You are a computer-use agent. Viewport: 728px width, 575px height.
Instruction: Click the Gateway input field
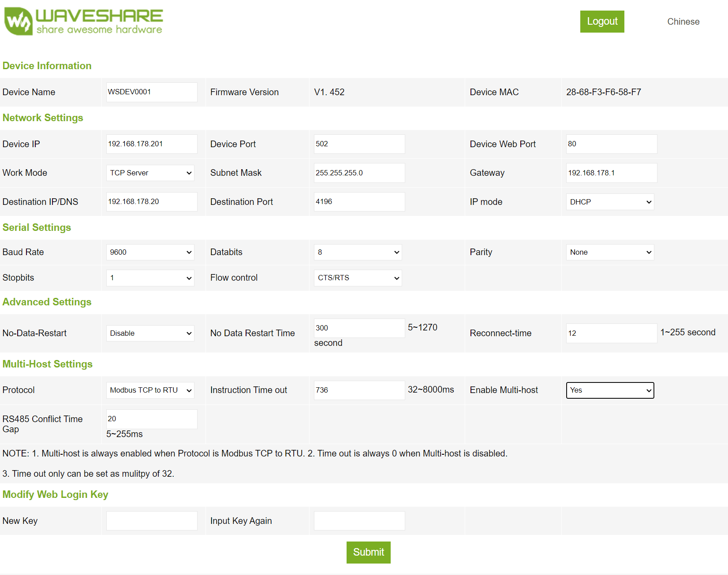611,173
